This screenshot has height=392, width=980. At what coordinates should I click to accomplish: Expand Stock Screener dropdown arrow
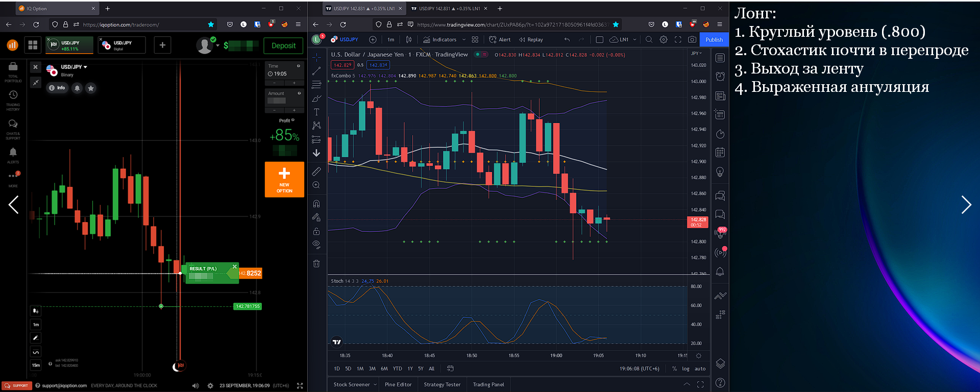point(375,385)
